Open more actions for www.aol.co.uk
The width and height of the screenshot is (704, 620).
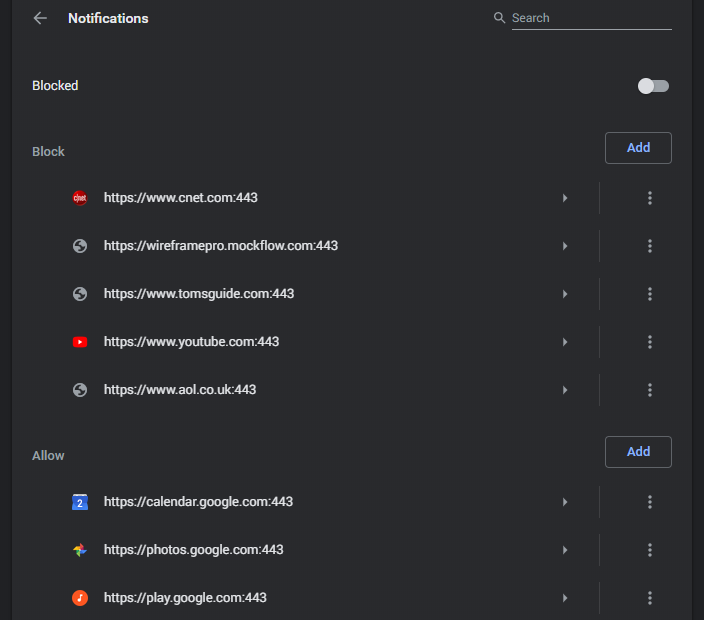point(650,390)
